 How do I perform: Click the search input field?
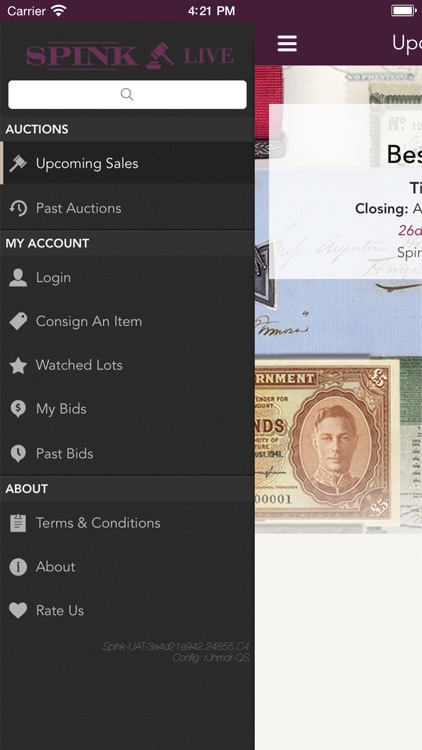click(127, 94)
